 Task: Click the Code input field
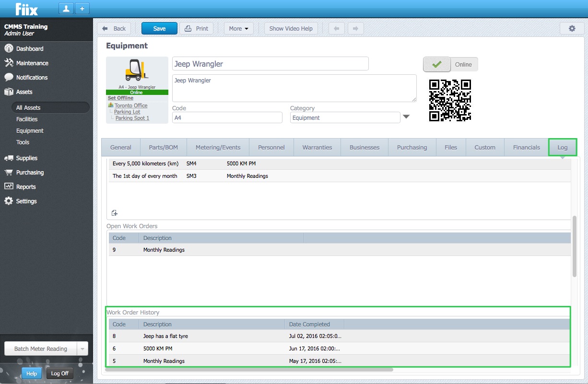click(x=227, y=117)
